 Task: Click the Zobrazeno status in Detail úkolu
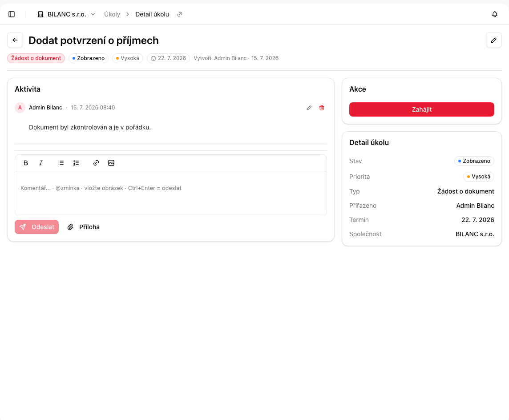pos(474,161)
